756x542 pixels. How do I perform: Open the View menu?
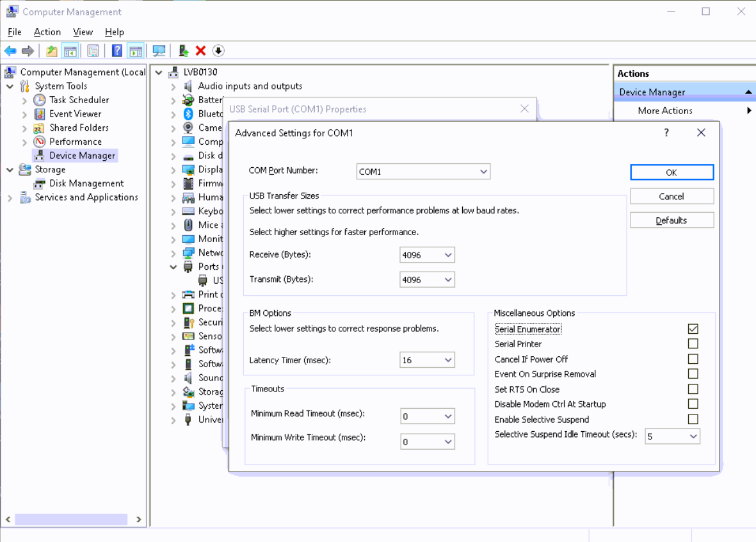[83, 32]
